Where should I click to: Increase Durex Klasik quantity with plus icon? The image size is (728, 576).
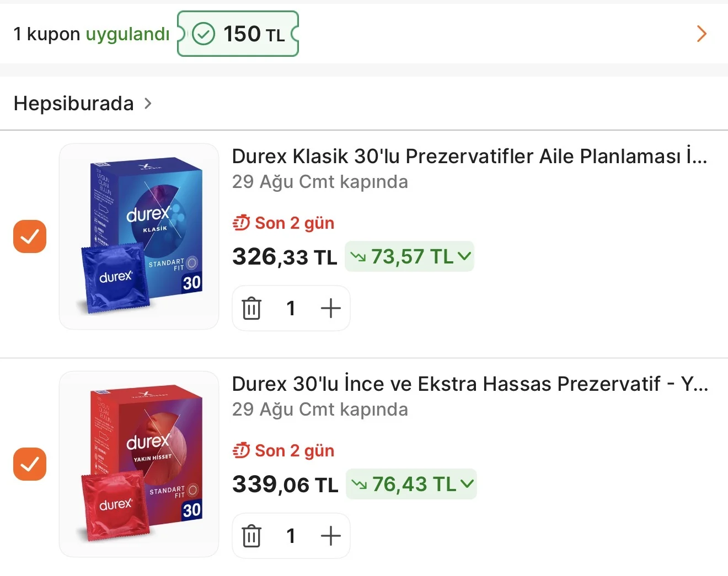point(330,308)
